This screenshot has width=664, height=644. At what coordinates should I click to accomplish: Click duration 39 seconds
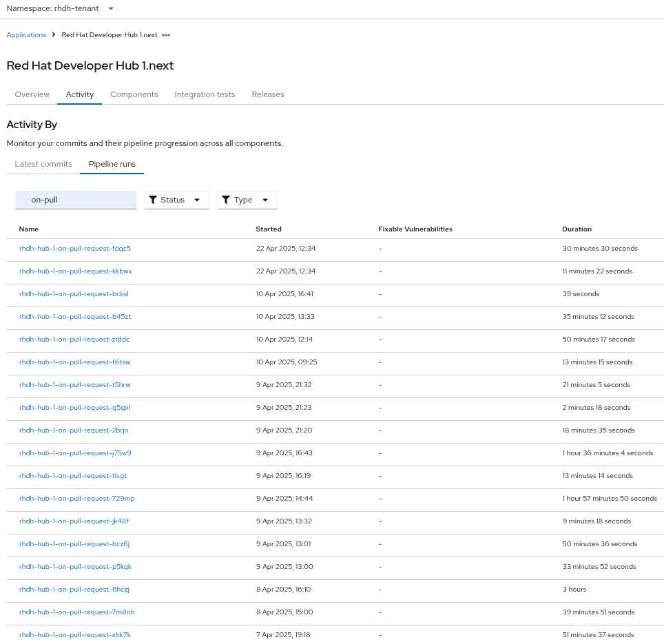(581, 294)
